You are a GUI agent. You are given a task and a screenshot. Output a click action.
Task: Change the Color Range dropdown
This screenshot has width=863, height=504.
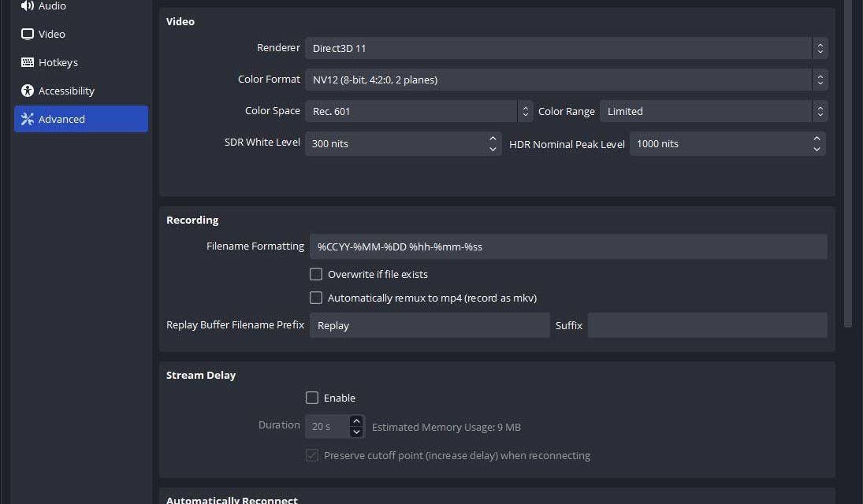(712, 111)
